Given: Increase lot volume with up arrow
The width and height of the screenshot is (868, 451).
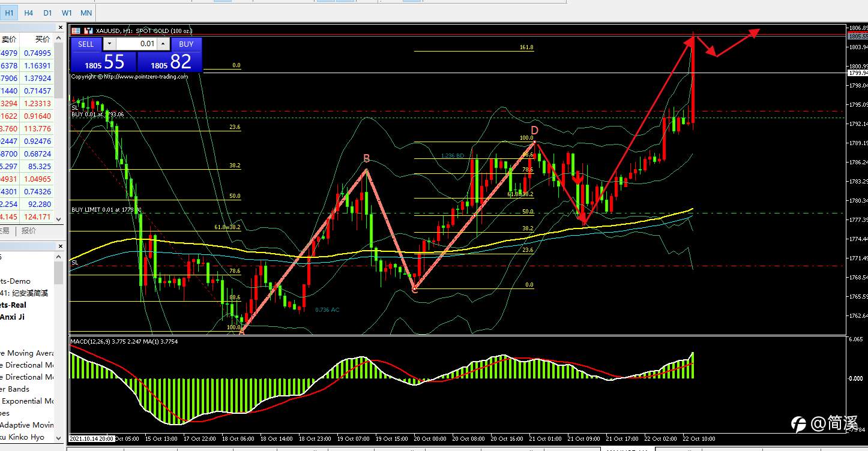Looking at the screenshot, I should pyautogui.click(x=164, y=44).
